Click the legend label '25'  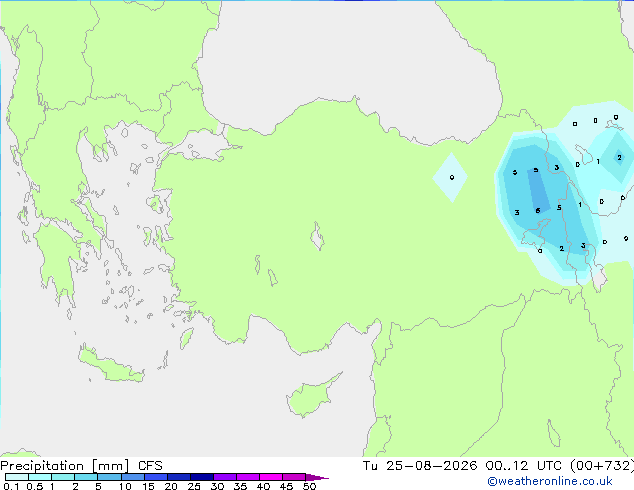point(194,486)
